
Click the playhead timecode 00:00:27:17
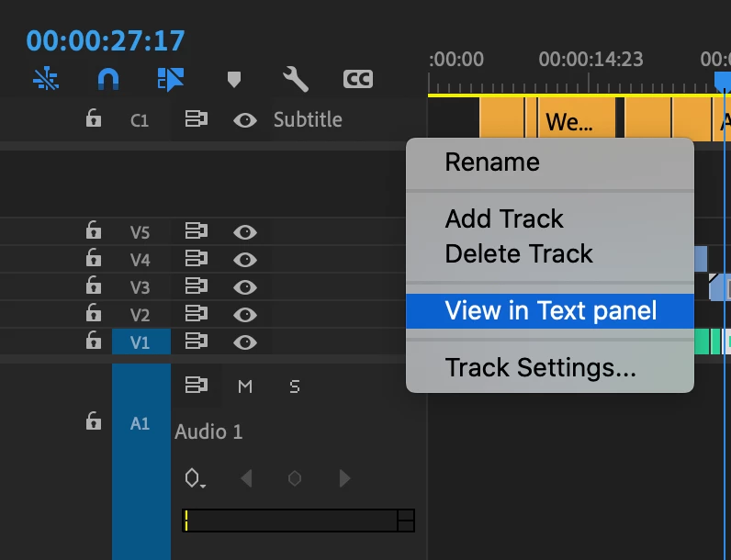[106, 40]
